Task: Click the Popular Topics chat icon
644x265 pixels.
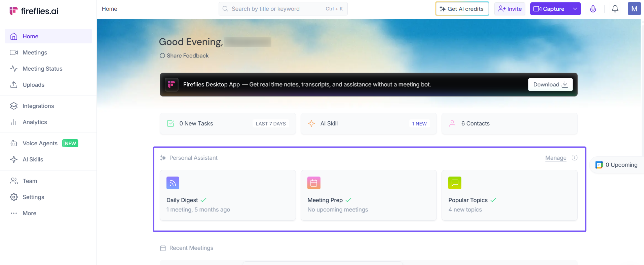Action: (455, 183)
